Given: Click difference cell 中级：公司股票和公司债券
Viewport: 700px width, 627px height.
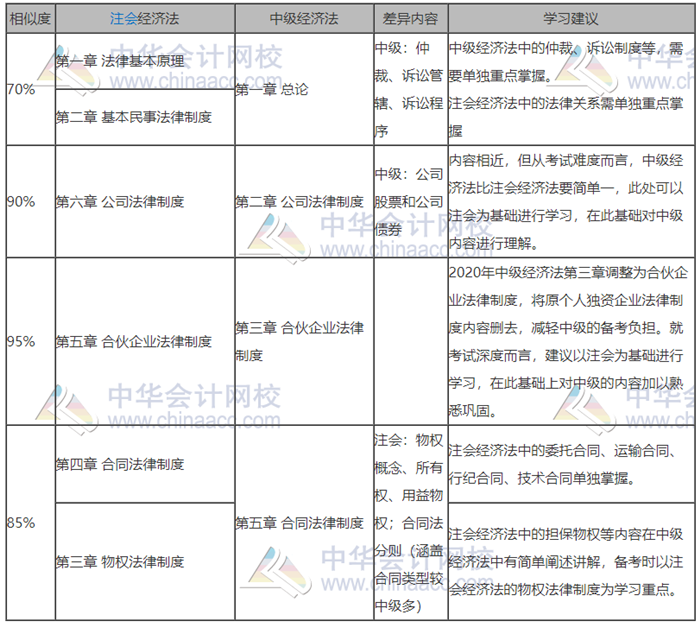Looking at the screenshot, I should click(x=410, y=201).
